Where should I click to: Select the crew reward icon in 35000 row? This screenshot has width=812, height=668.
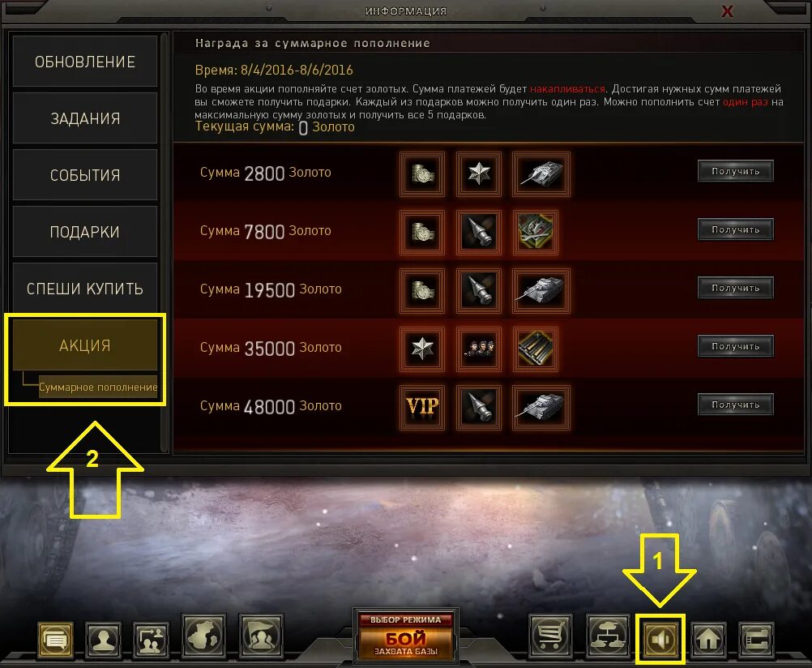click(478, 349)
